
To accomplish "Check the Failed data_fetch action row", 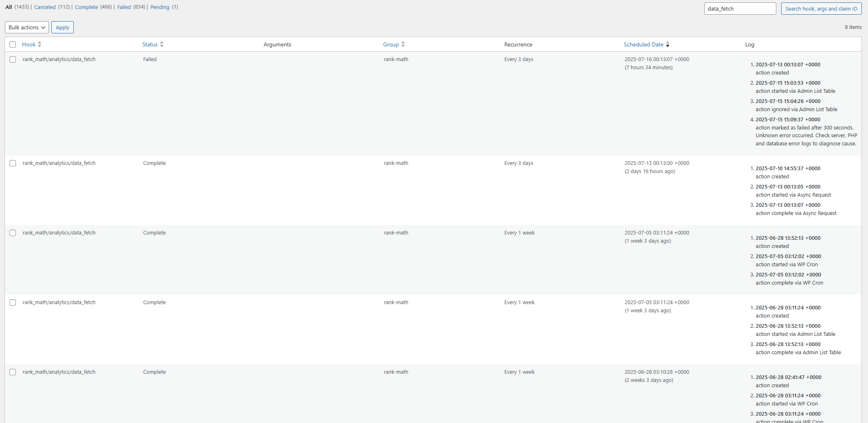I will tap(13, 59).
